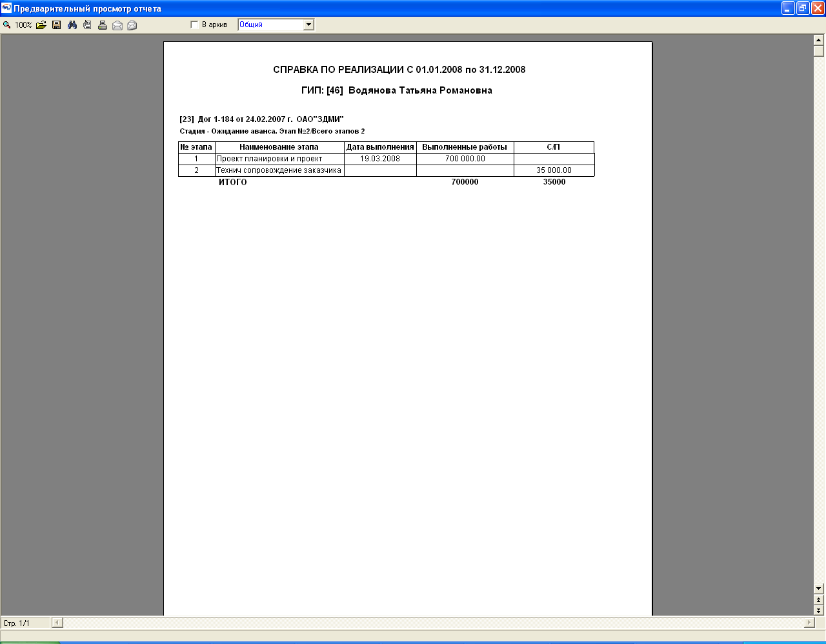Go to previous page with double-up arrows
Viewport: 826px width, 644px height.
click(x=819, y=599)
